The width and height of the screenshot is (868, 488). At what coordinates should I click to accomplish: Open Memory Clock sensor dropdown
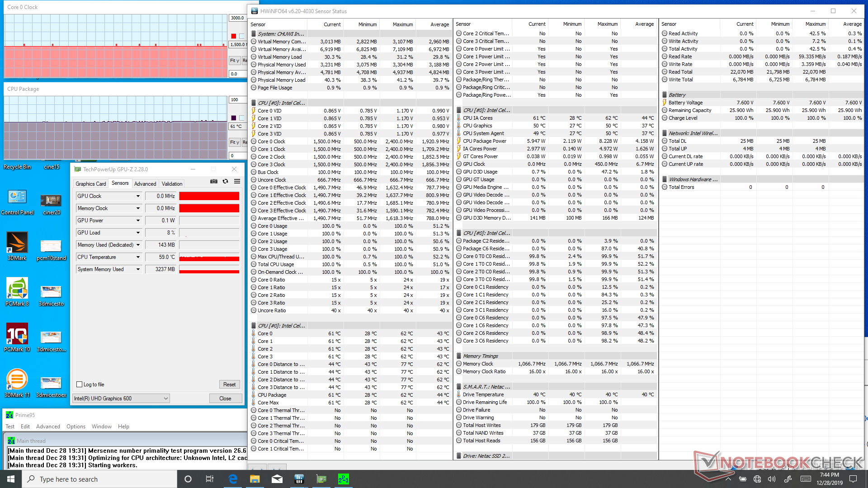point(138,208)
